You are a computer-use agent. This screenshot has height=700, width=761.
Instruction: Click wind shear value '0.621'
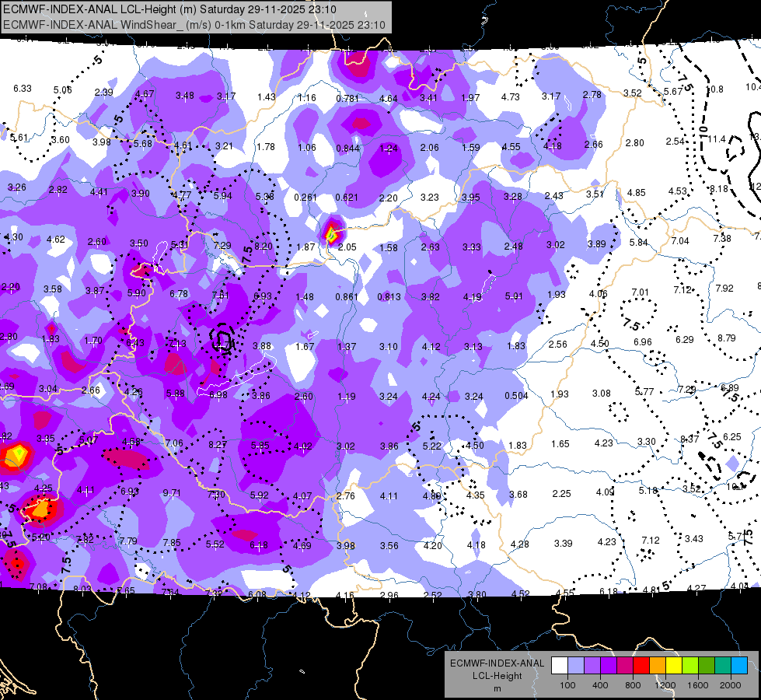pyautogui.click(x=347, y=198)
